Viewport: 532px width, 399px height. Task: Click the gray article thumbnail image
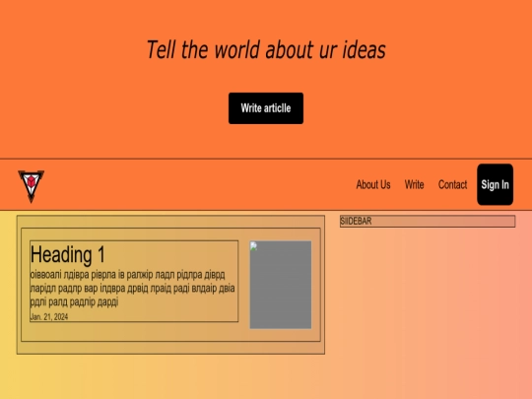pyautogui.click(x=281, y=285)
